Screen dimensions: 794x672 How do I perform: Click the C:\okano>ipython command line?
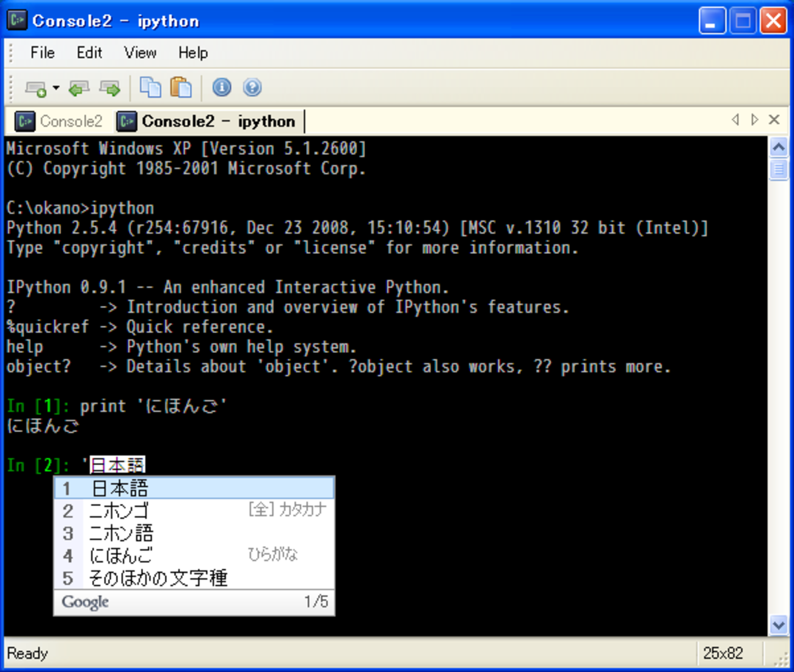pos(80,208)
